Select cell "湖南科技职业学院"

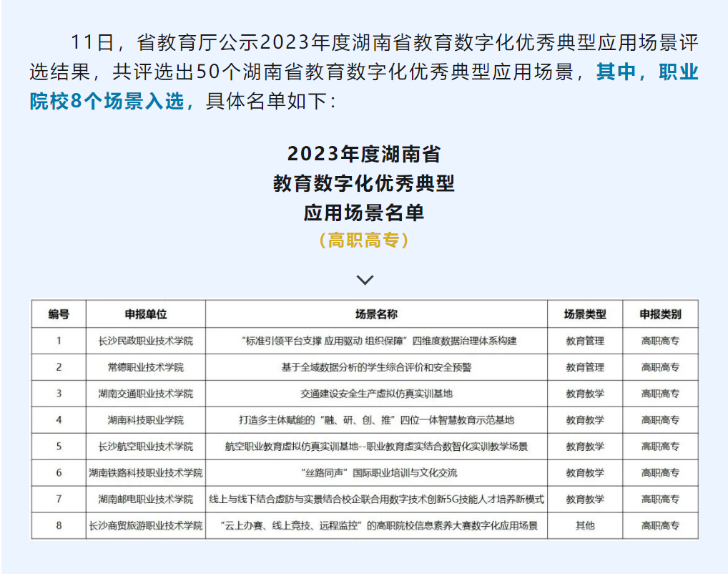[x=146, y=420]
